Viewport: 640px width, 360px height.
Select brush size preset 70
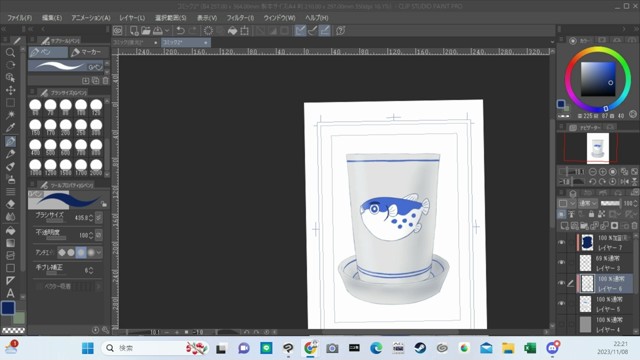pos(51,107)
